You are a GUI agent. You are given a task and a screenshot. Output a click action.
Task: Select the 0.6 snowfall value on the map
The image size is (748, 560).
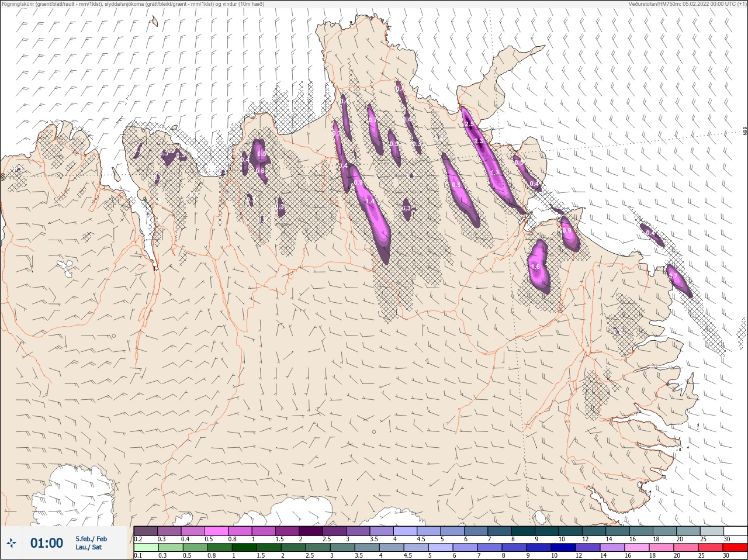click(260, 171)
